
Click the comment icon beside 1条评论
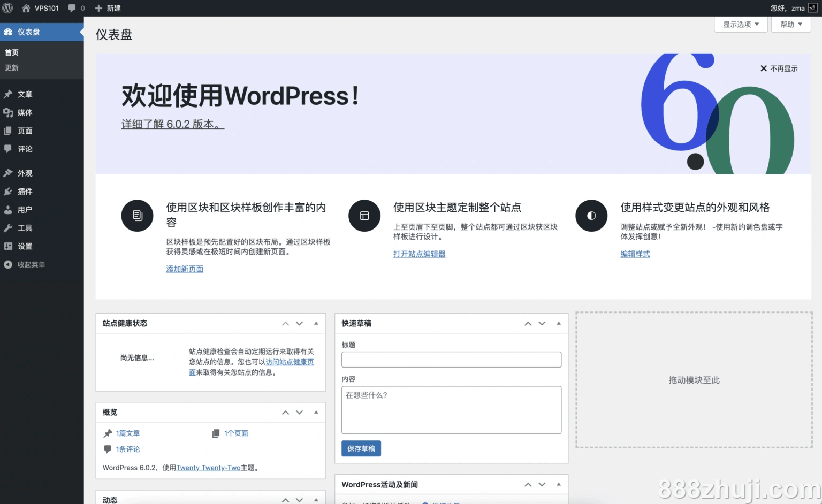point(108,449)
